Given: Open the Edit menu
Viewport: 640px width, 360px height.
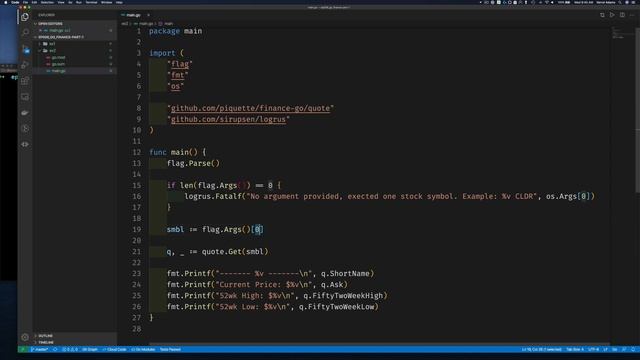Looking at the screenshot, I should (34, 2).
